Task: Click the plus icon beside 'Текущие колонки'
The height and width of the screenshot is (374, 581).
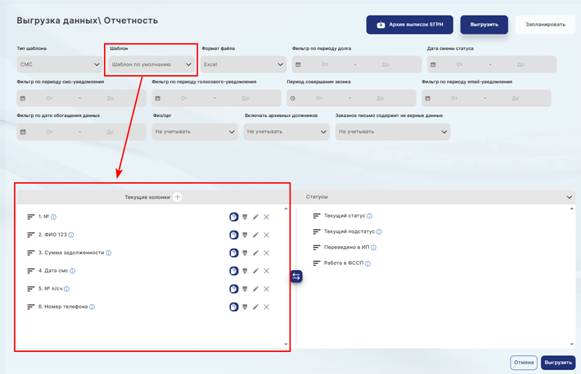Action: tap(177, 197)
